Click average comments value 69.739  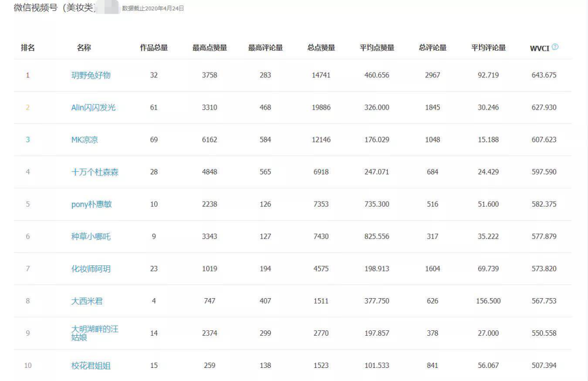pos(488,269)
